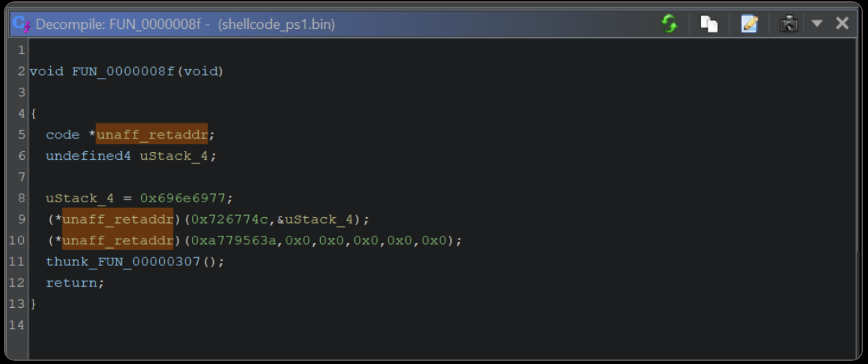Close the Decompile panel
Screen dimensions: 868x364
[842, 24]
